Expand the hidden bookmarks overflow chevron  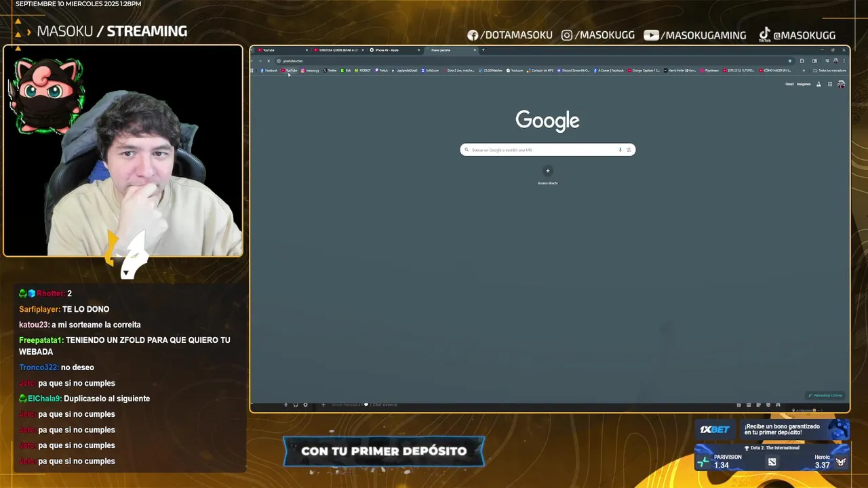(x=804, y=70)
